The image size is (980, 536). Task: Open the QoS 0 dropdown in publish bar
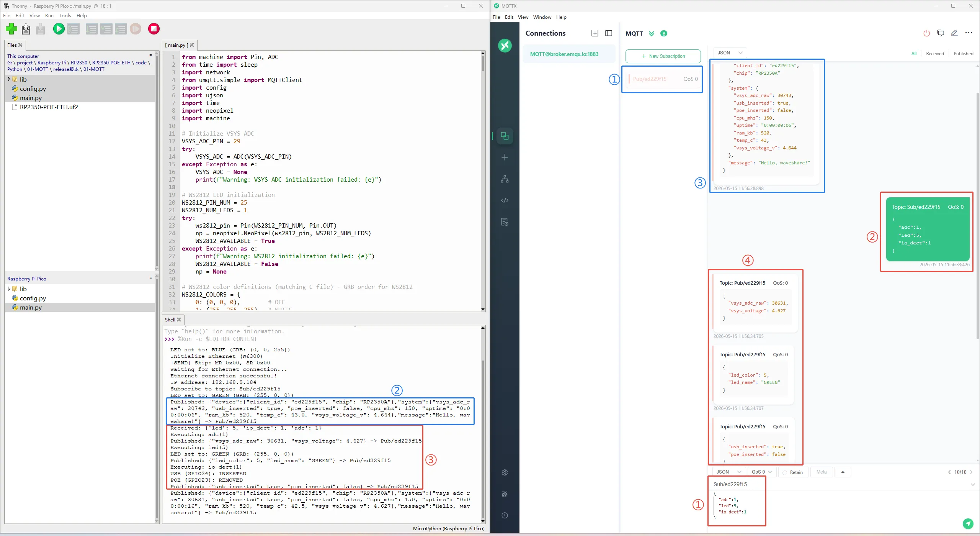761,472
